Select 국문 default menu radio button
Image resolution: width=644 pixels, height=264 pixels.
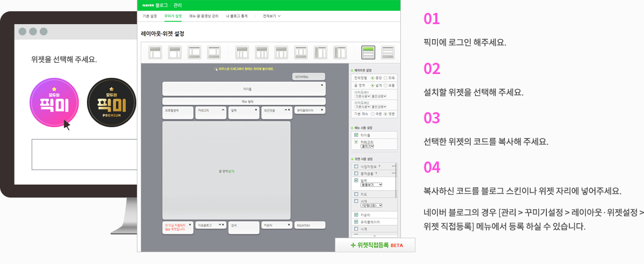pos(372,114)
